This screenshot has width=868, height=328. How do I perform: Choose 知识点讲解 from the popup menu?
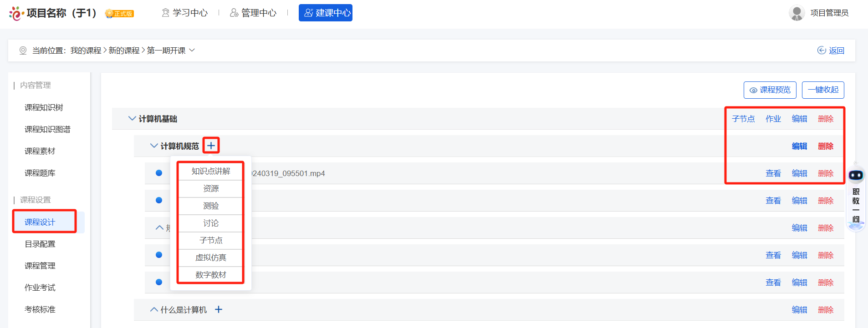point(210,171)
